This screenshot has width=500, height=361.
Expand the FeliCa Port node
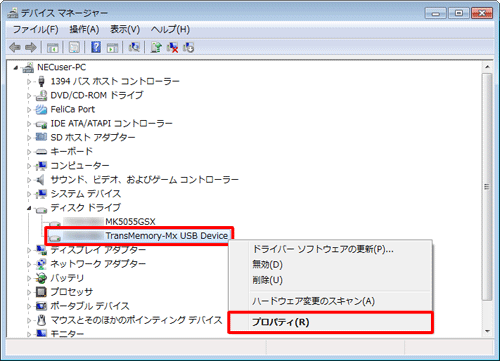29,110
